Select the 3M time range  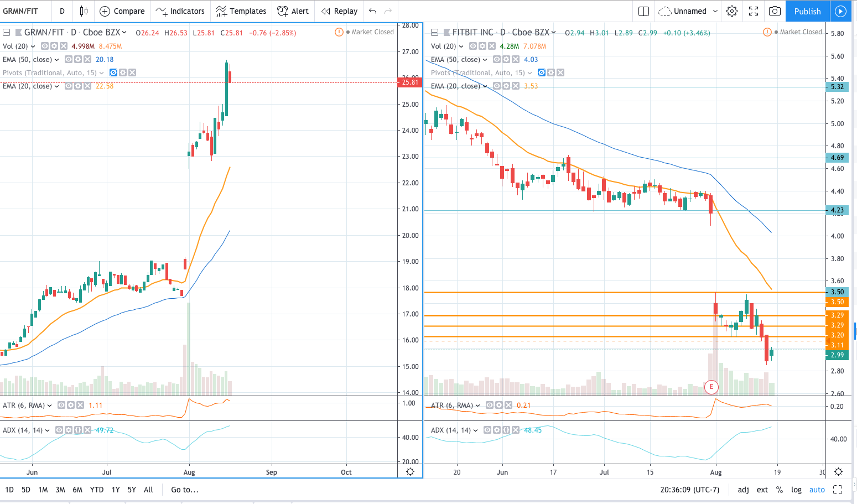[x=60, y=490]
